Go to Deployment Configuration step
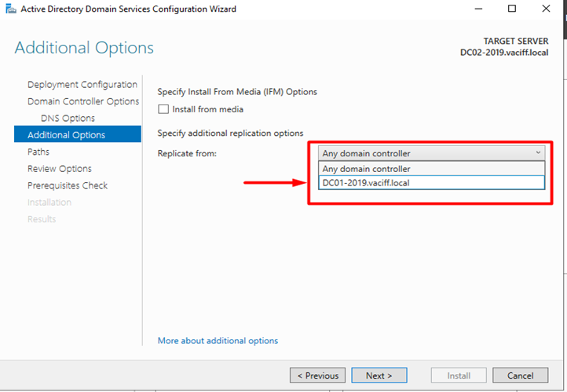The image size is (567, 392). pyautogui.click(x=82, y=85)
